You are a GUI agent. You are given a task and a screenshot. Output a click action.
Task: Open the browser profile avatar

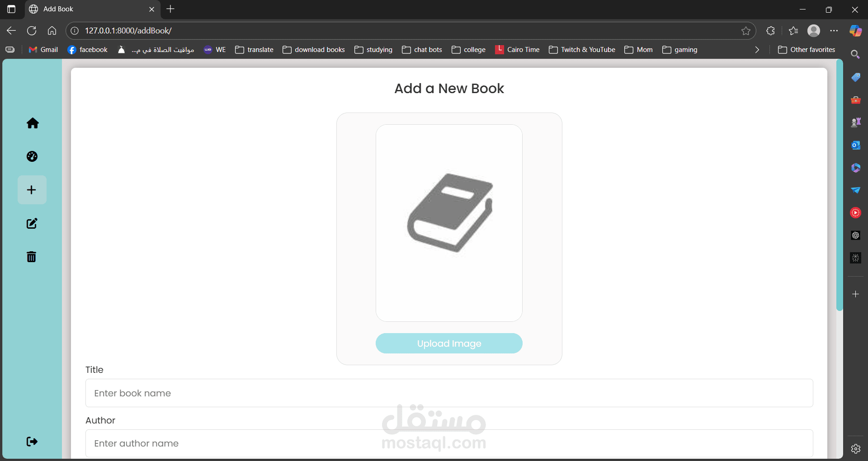(x=814, y=31)
